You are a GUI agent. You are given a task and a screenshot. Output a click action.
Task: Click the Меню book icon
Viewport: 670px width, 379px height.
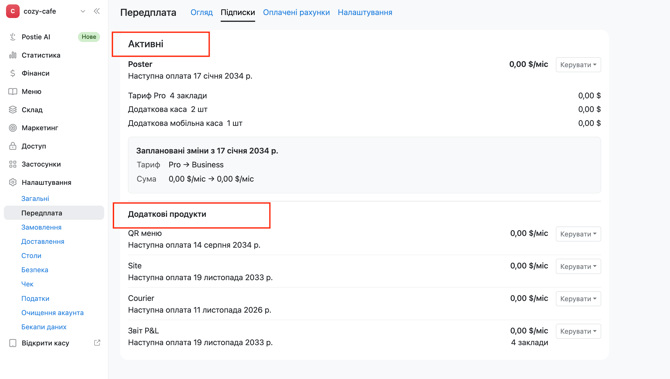(x=13, y=91)
